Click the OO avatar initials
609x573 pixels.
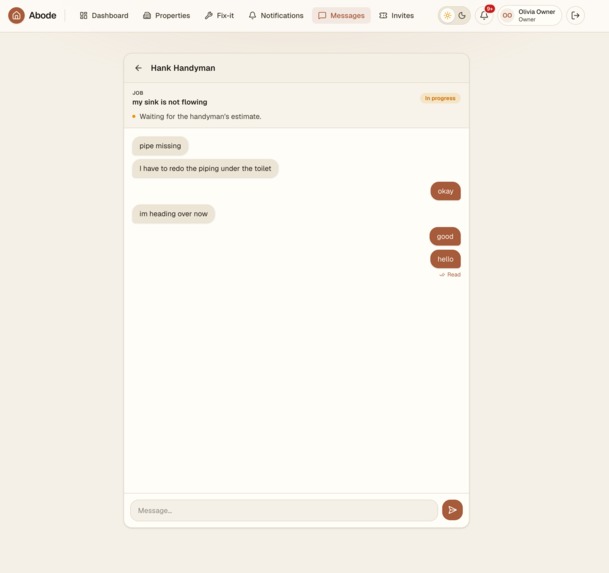507,16
